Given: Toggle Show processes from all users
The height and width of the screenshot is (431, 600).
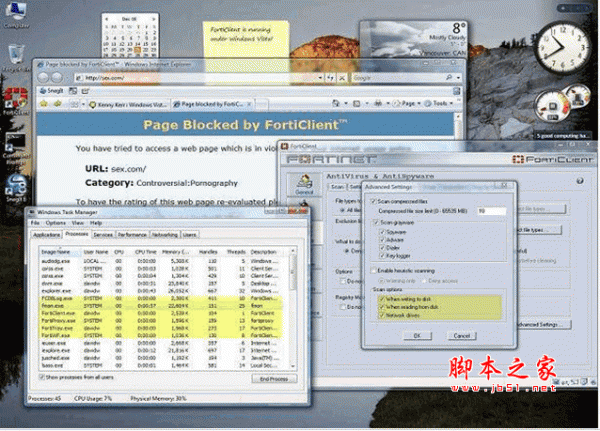Looking at the screenshot, I should point(42,377).
